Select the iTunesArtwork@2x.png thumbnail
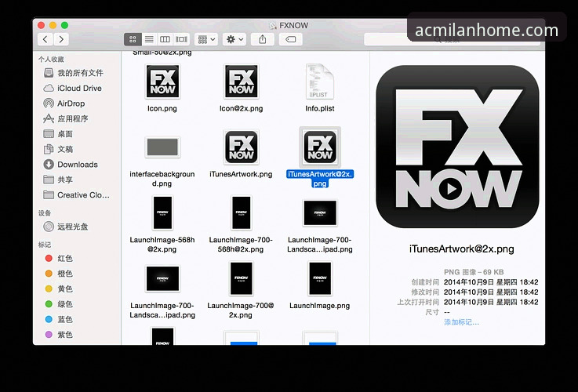The width and height of the screenshot is (578, 392). (x=320, y=147)
